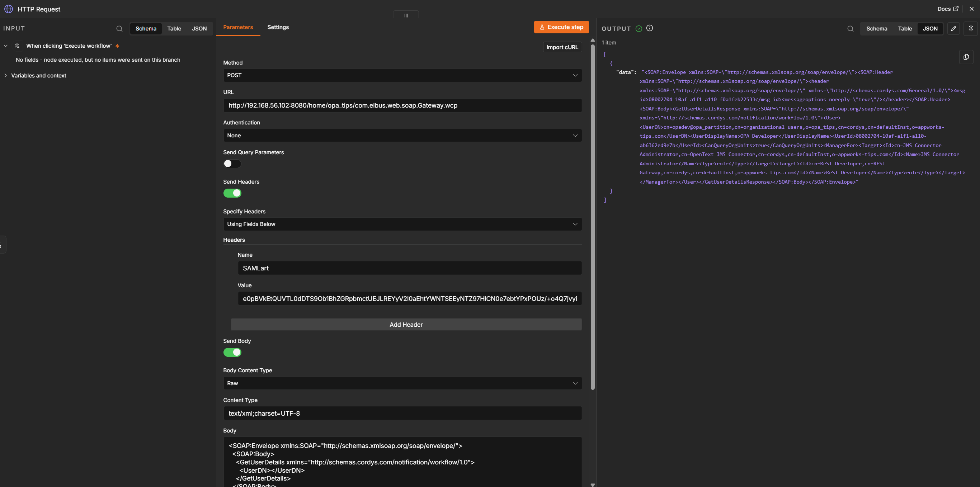
Task: Expand Variables and context
Action: [5, 76]
